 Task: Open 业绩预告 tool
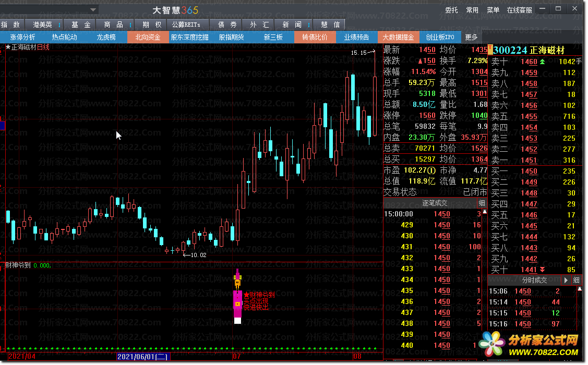[356, 37]
